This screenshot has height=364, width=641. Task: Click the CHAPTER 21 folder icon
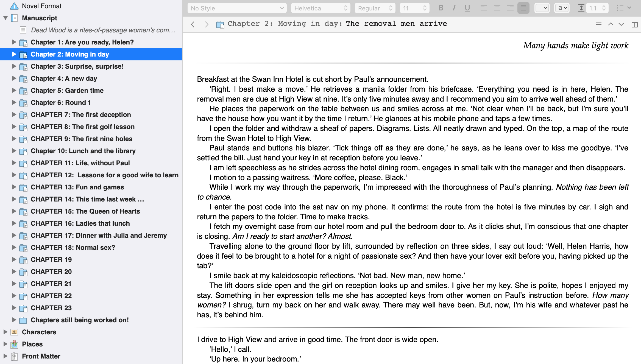coord(23,284)
